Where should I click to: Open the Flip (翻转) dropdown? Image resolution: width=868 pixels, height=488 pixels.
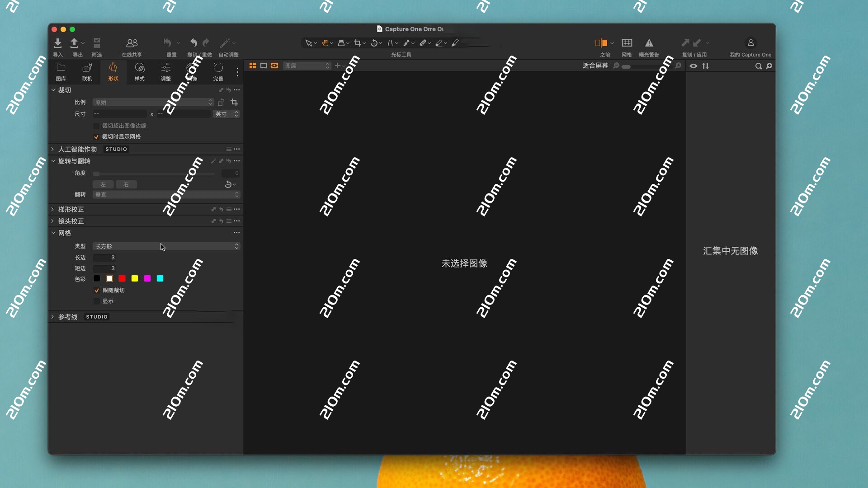pos(166,195)
